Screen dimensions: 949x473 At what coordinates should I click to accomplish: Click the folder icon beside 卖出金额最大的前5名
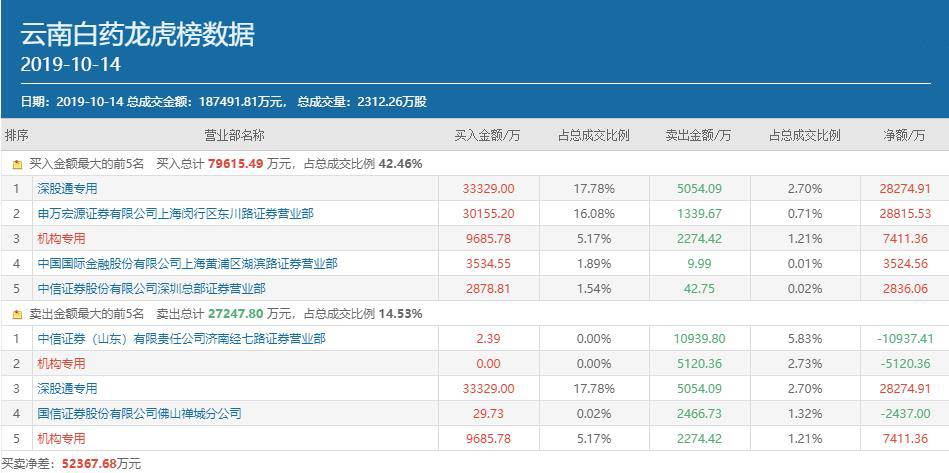point(18,315)
